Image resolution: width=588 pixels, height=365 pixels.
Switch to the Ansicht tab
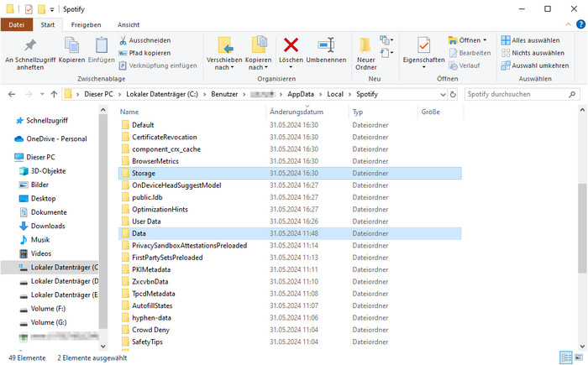(x=129, y=24)
